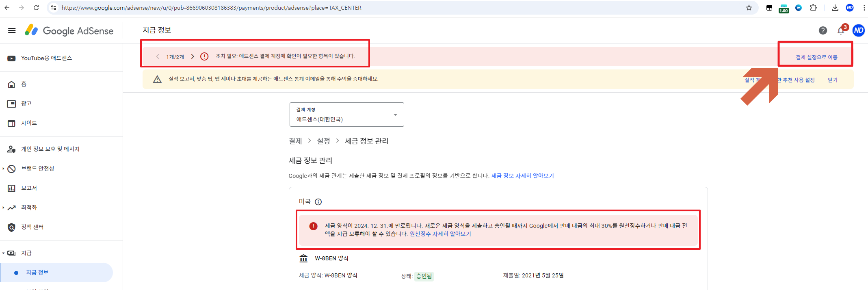Click the 보고서 reports chart icon
The image size is (868, 290).
tap(11, 188)
